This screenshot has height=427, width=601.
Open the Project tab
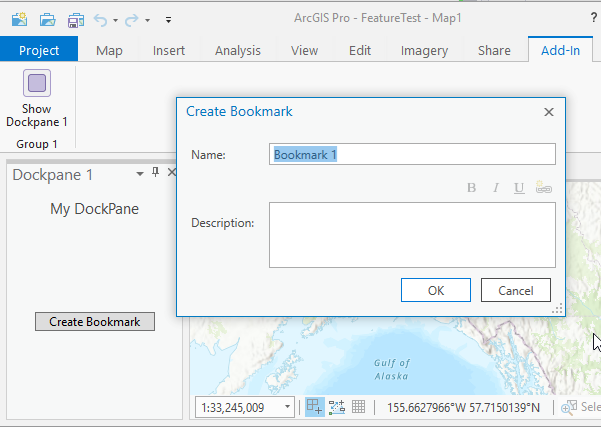(39, 50)
